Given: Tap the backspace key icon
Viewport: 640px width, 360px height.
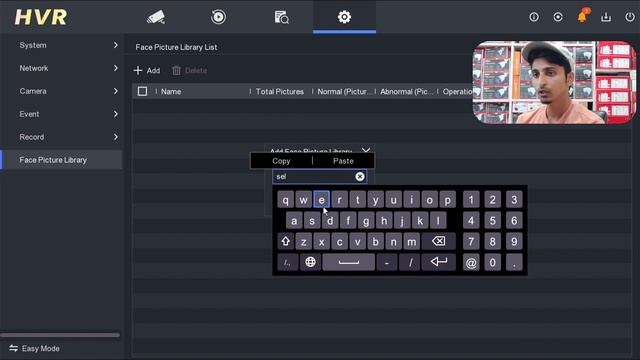Looking at the screenshot, I should click(439, 242).
